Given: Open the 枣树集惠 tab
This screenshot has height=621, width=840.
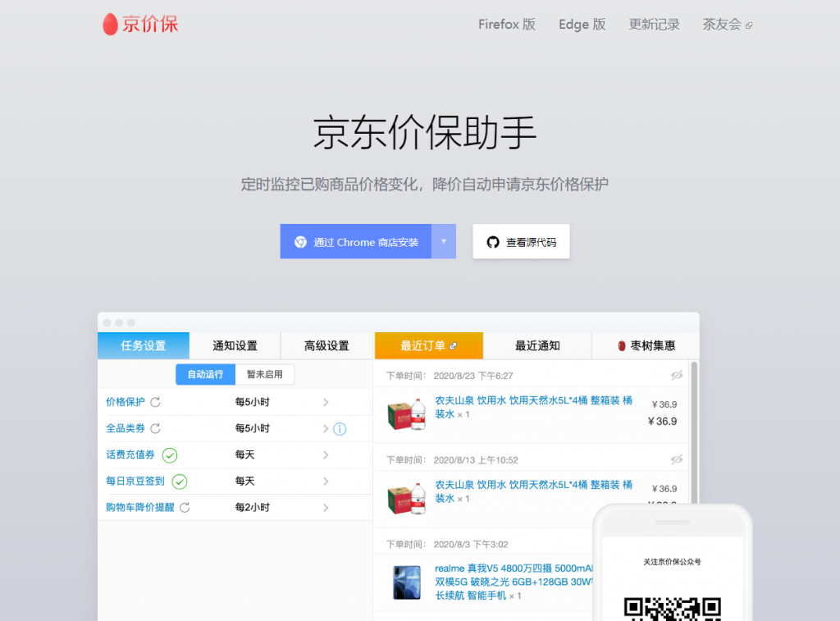Looking at the screenshot, I should click(646, 345).
